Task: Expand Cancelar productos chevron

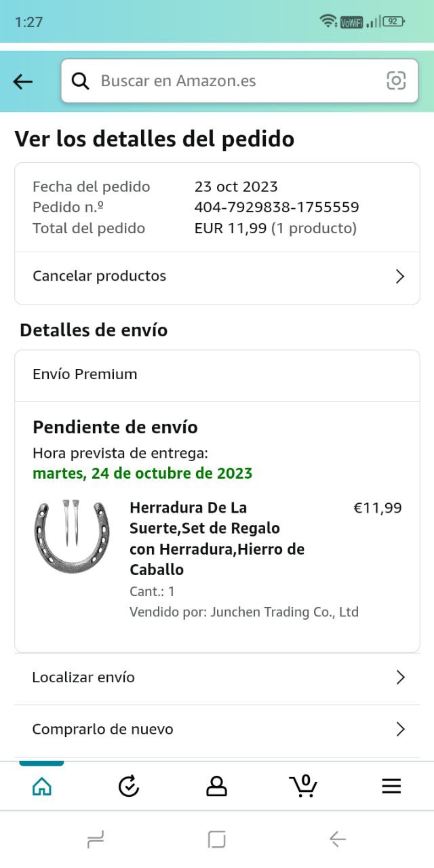Action: (400, 277)
